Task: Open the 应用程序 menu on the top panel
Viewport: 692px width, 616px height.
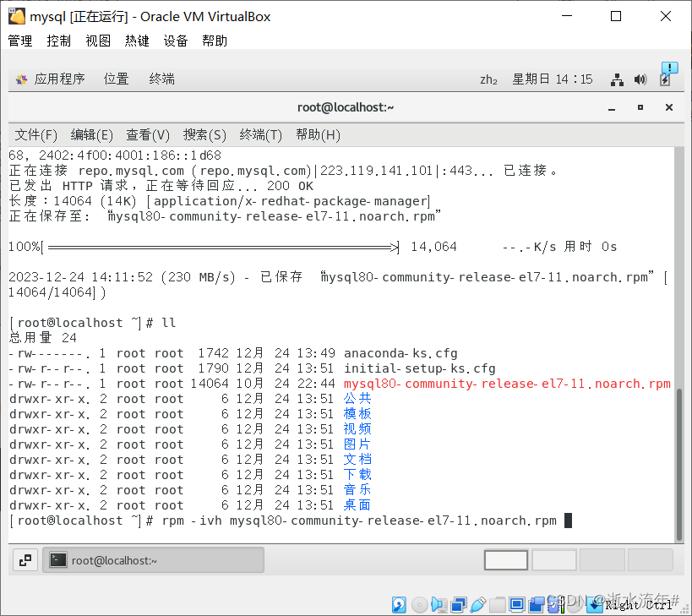Action: tap(62, 79)
